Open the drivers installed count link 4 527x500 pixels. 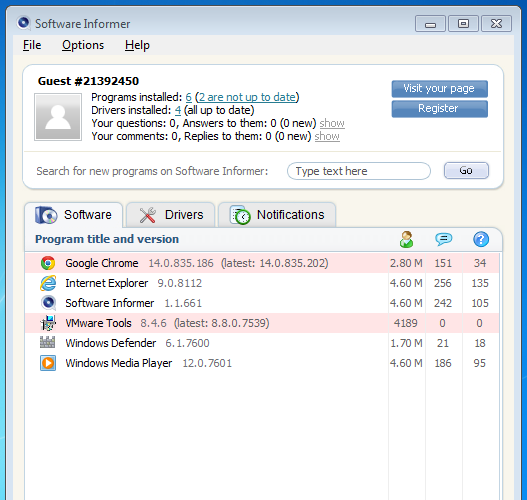click(x=178, y=110)
